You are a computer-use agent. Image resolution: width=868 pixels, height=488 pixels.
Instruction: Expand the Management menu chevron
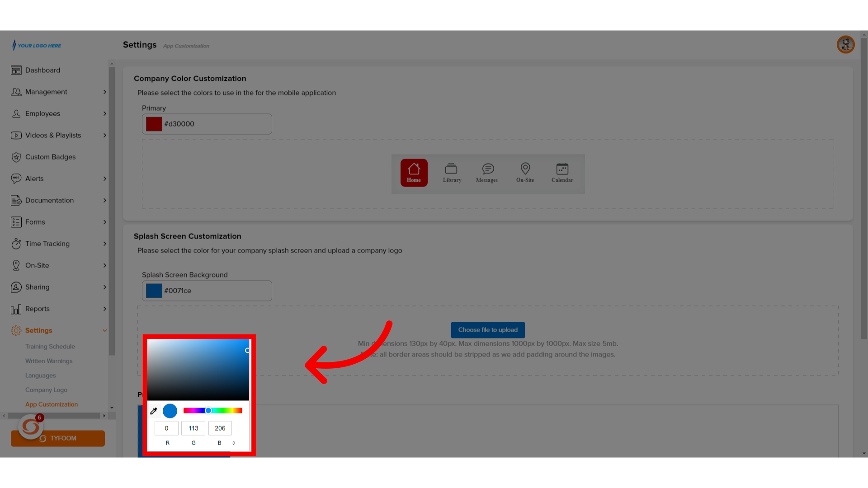pyautogui.click(x=104, y=92)
